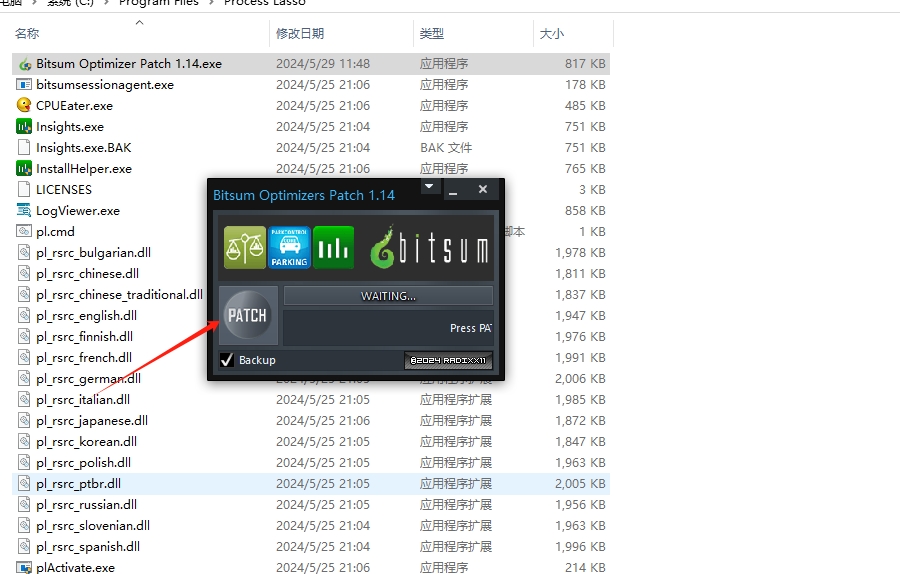This screenshot has height=574, width=900.
Task: Select the pl_rsrc_bulgarian.dll icon
Action: pyautogui.click(x=24, y=253)
